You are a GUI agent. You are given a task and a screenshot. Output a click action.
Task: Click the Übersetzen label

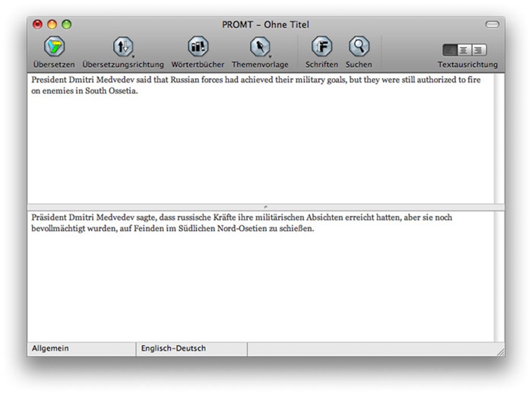click(x=54, y=65)
